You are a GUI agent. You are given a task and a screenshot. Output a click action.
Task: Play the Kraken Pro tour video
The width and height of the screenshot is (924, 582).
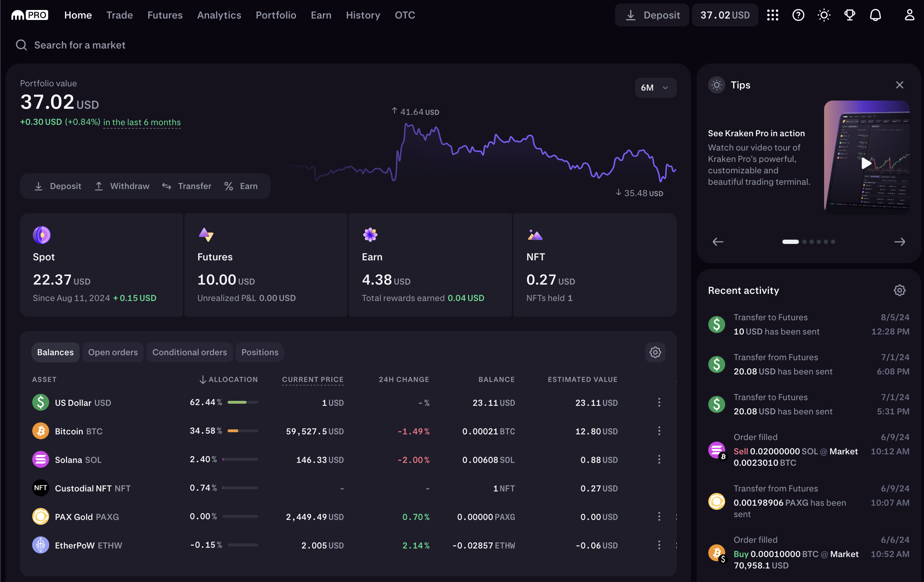(x=866, y=163)
